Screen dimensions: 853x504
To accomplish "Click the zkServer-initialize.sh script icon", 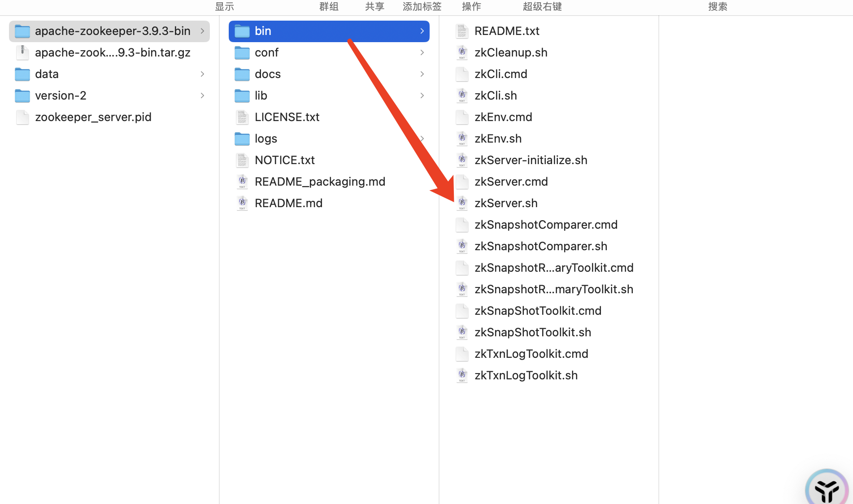I will coord(461,161).
